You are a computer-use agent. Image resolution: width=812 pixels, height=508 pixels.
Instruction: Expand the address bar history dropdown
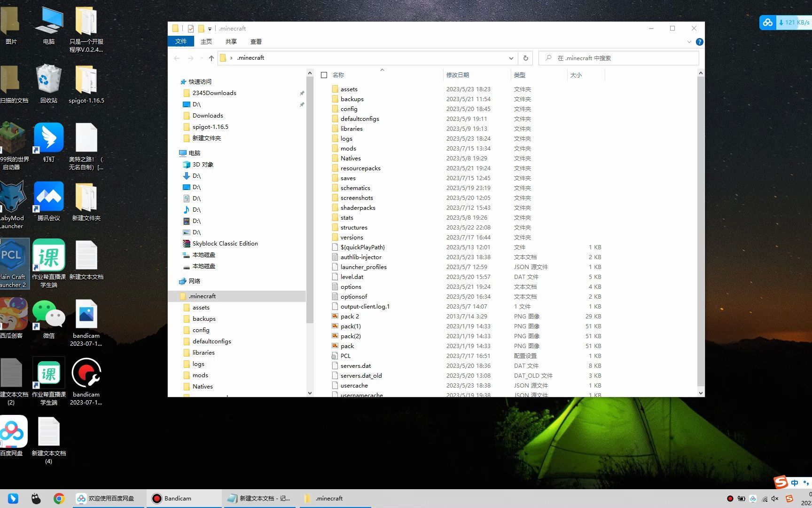point(511,58)
